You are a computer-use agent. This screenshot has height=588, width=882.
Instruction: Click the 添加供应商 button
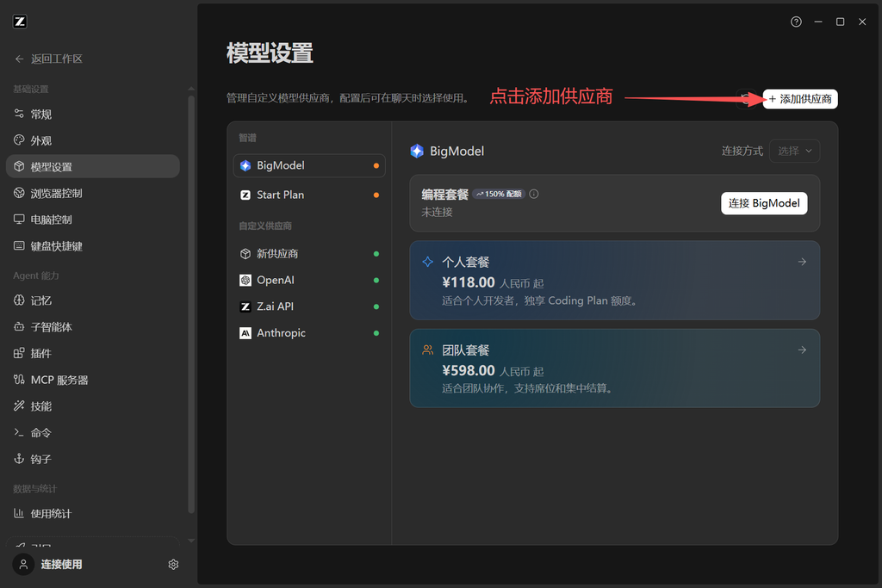point(800,99)
